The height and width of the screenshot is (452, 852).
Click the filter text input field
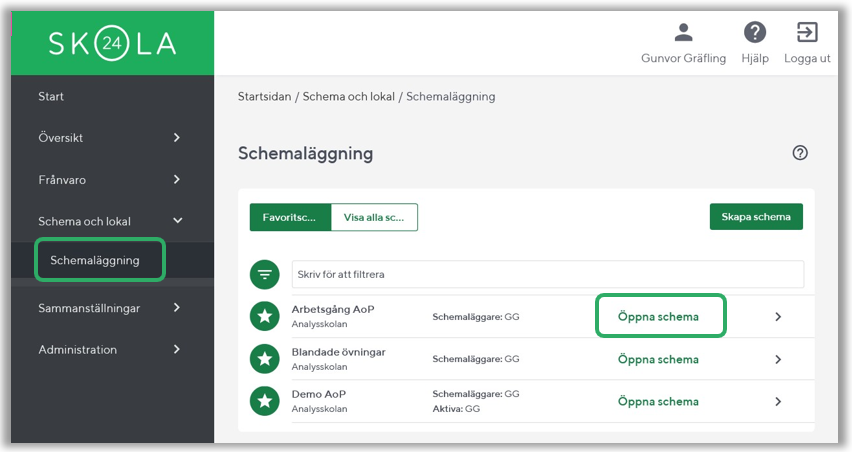pyautogui.click(x=547, y=274)
